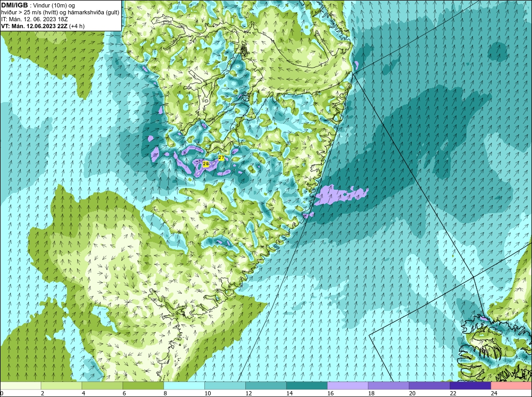Click the legend swatch for 14–16 m/s
The height and width of the screenshot is (397, 532).
tap(307, 386)
